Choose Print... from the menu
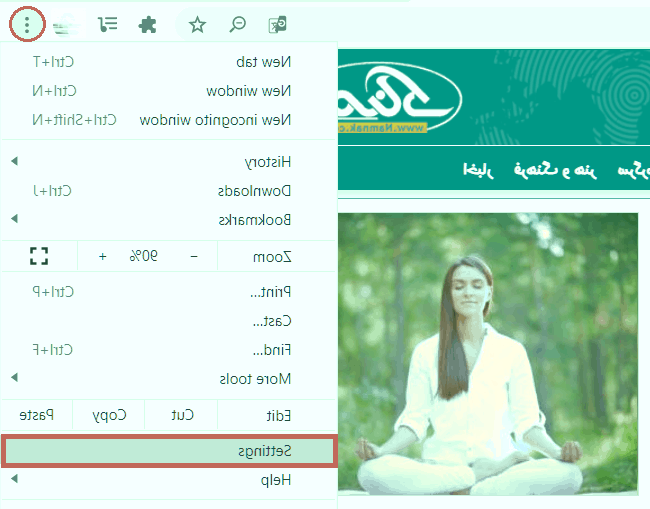Viewport: 650px width, 509px height. [x=169, y=292]
